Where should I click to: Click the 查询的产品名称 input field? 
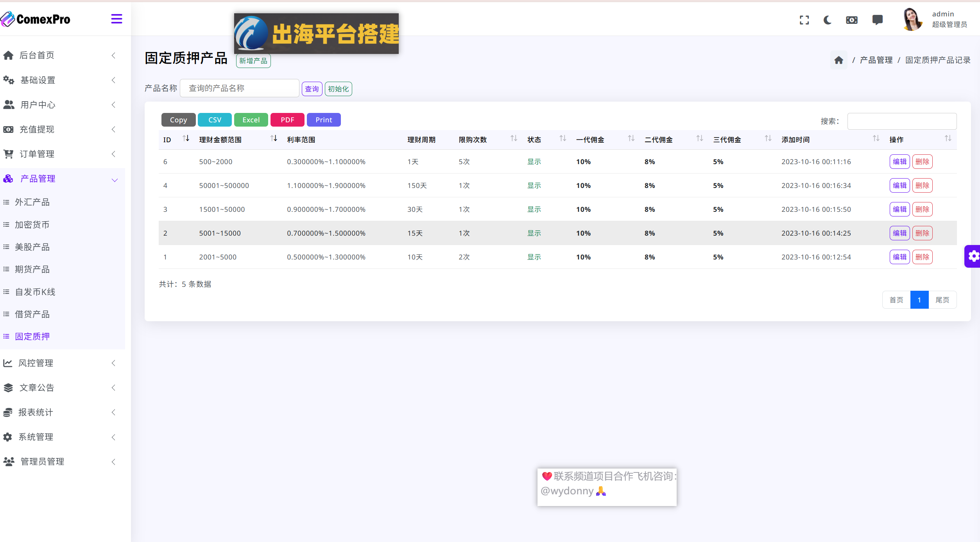[x=240, y=88]
